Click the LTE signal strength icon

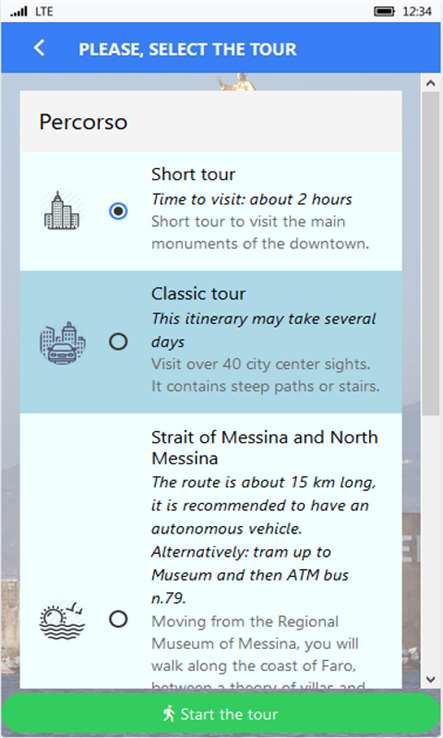point(19,11)
